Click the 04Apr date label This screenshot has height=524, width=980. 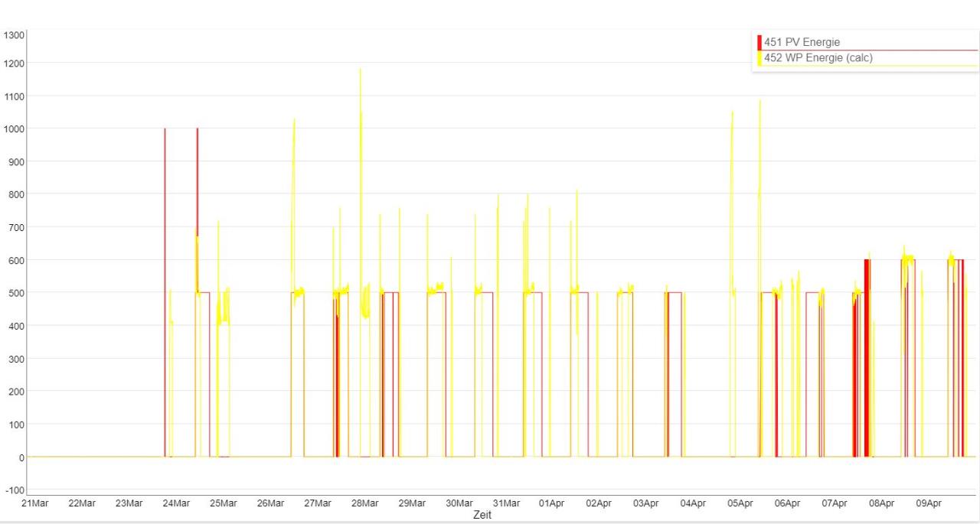(x=693, y=503)
